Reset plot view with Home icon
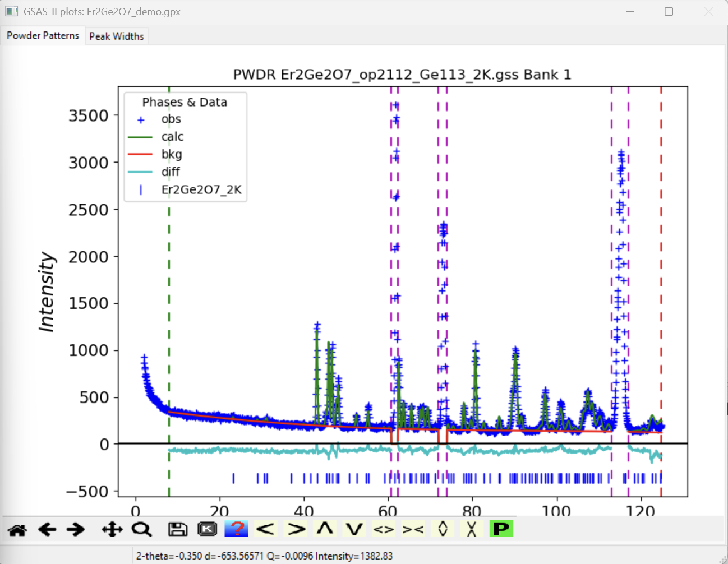This screenshot has height=564, width=728. [x=17, y=529]
